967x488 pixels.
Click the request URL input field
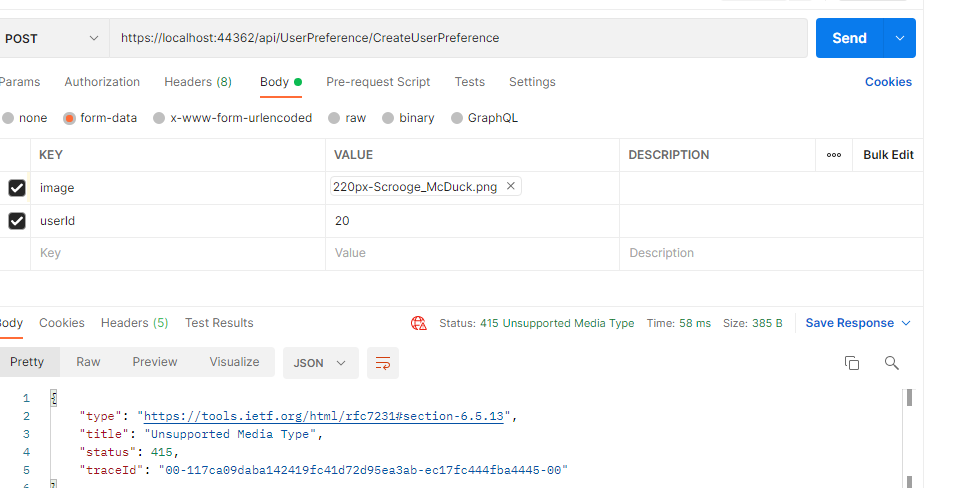458,38
